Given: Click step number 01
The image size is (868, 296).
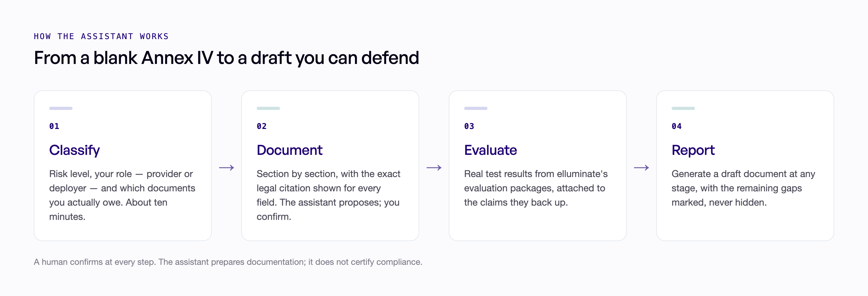Looking at the screenshot, I should coord(54,126).
